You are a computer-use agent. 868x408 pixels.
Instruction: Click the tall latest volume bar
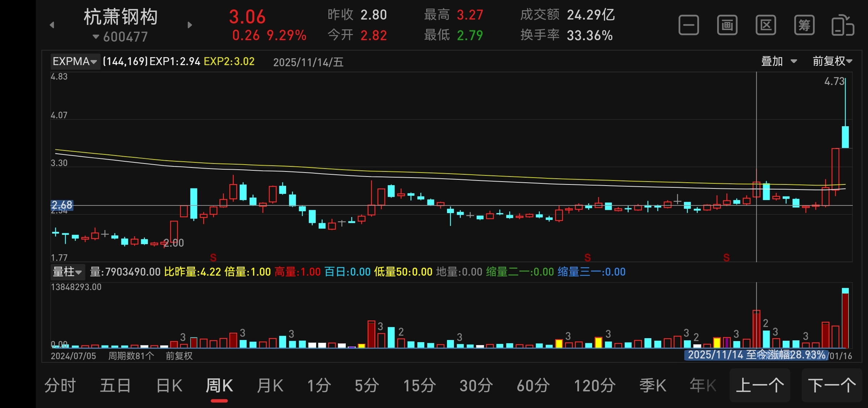click(x=845, y=318)
